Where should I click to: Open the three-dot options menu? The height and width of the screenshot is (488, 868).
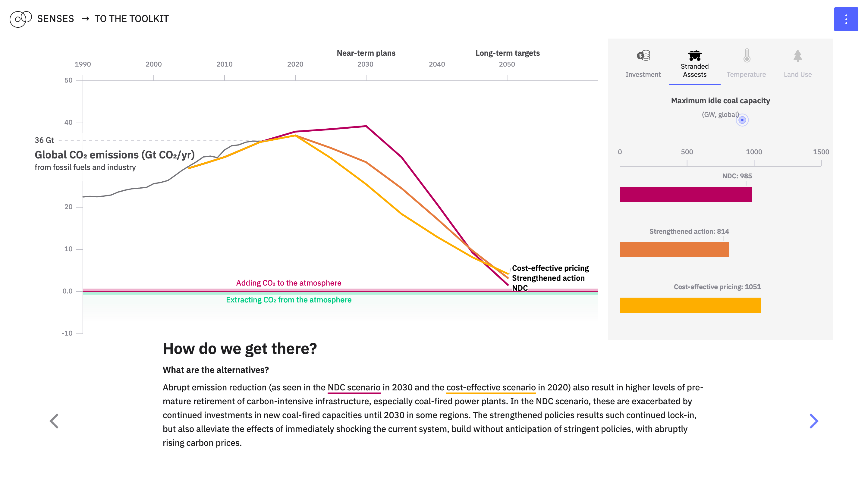pyautogui.click(x=846, y=19)
